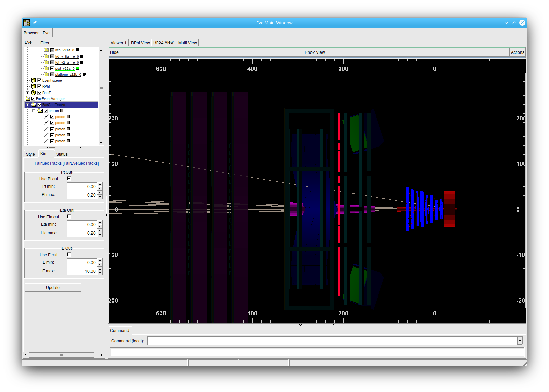Uncheck psd_v22a_0 visibility checkbox
Image resolution: width=549 pixels, height=392 pixels.
click(x=52, y=68)
